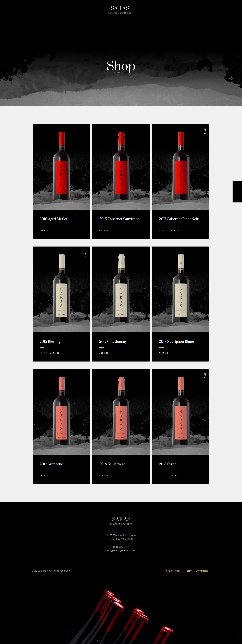Open the Terms & Conditions footer link

(x=196, y=571)
